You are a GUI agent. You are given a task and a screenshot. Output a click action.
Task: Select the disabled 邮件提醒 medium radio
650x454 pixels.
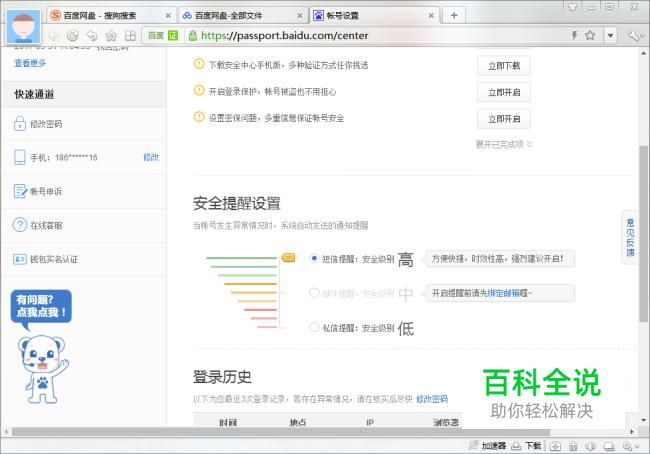(x=314, y=293)
